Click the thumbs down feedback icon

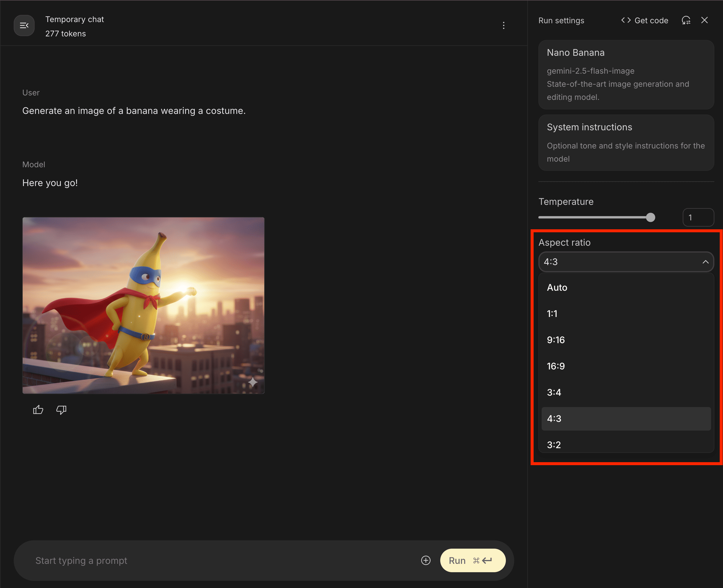61,410
